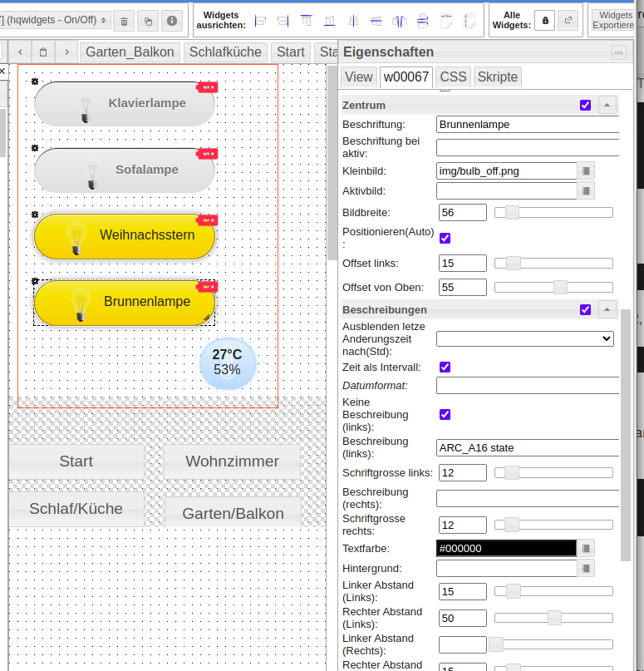
Task: Center widgets horizontally
Action: click(376, 21)
